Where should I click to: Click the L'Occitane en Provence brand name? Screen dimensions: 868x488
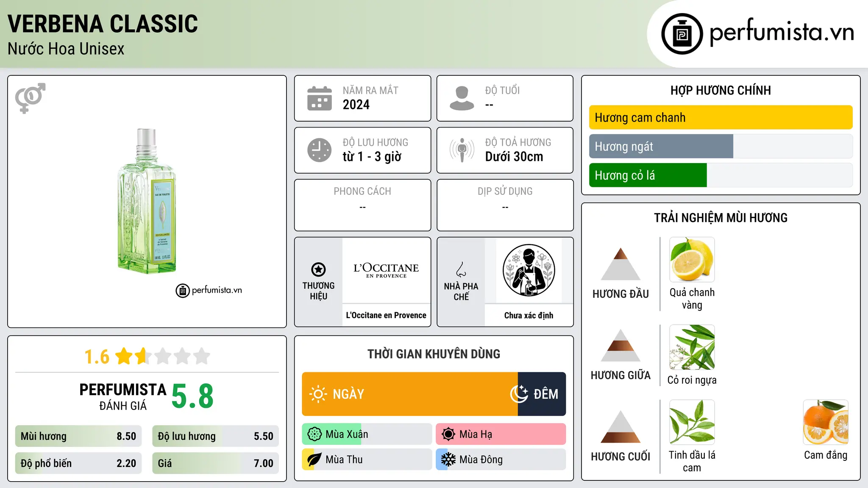click(386, 315)
